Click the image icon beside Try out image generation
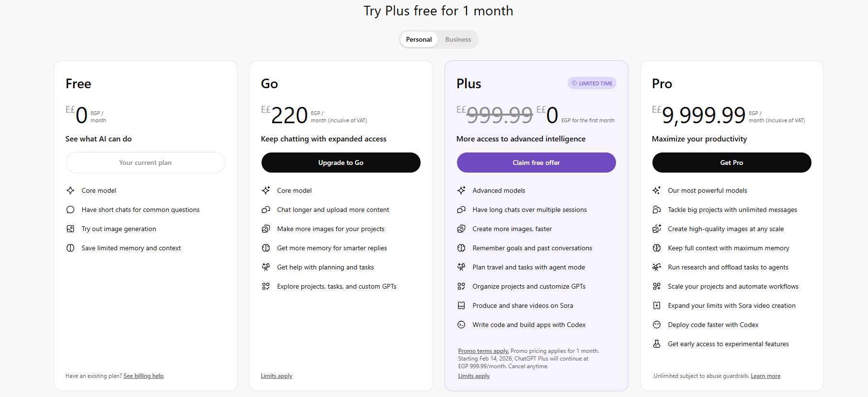This screenshot has width=868, height=397. [x=70, y=229]
